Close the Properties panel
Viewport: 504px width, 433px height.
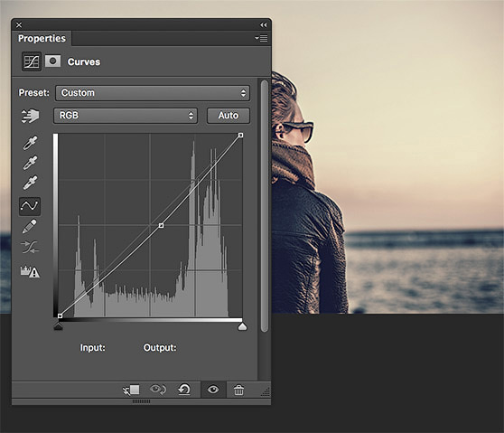click(19, 24)
